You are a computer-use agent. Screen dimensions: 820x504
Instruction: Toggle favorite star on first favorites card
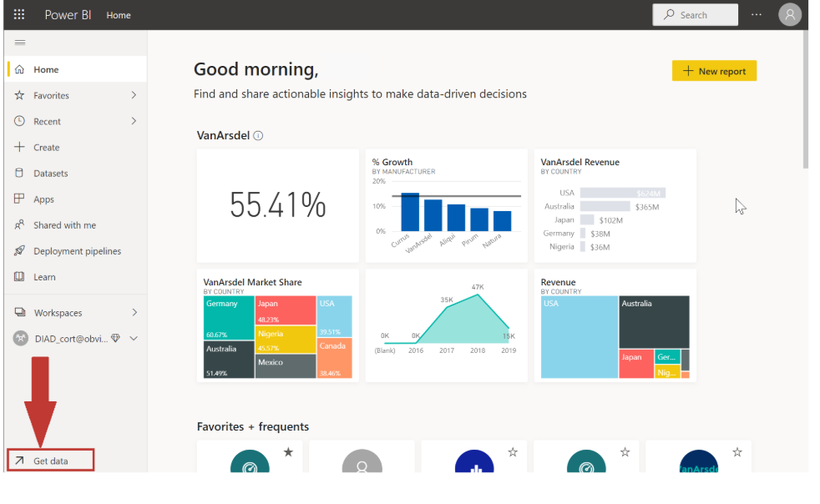coord(288,452)
